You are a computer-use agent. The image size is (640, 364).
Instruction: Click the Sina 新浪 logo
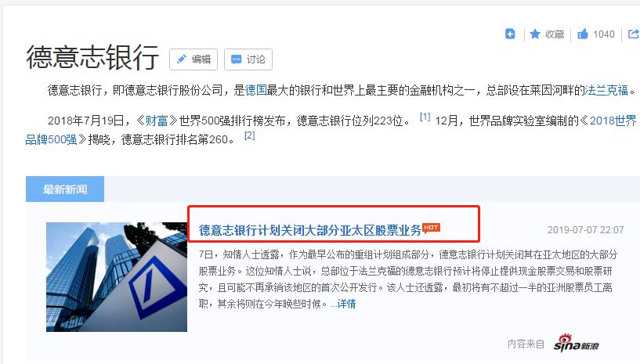576,343
